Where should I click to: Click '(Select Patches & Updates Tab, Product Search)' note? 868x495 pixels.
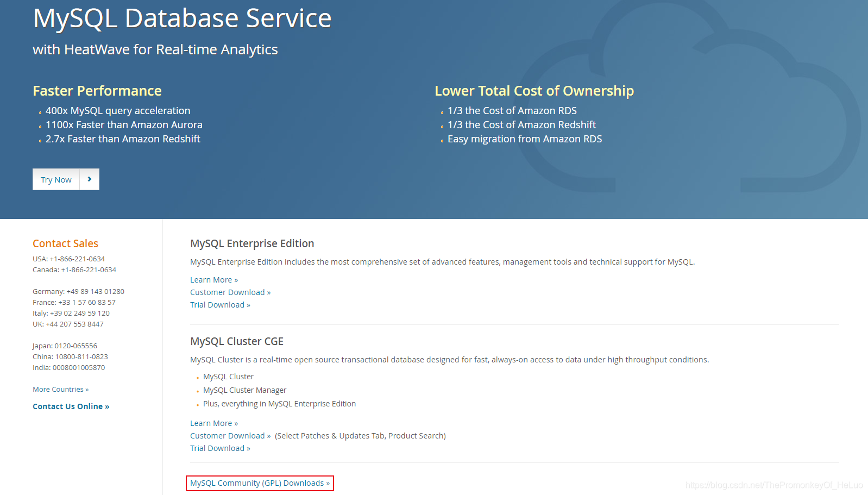coord(360,436)
